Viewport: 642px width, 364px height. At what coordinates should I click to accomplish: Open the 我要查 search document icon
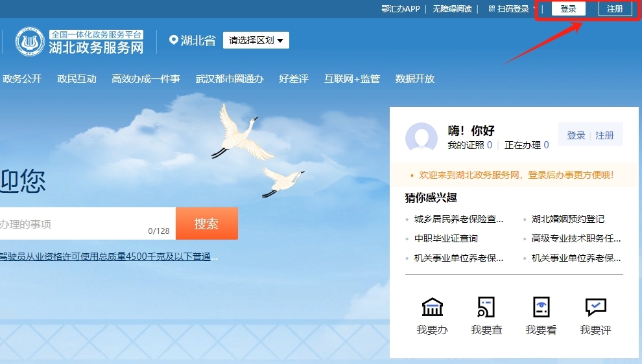click(x=486, y=307)
